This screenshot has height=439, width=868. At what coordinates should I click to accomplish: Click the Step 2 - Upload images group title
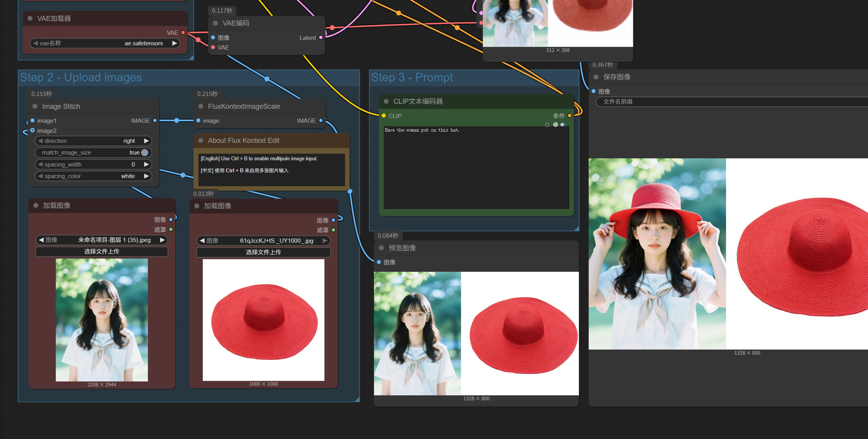tap(81, 77)
